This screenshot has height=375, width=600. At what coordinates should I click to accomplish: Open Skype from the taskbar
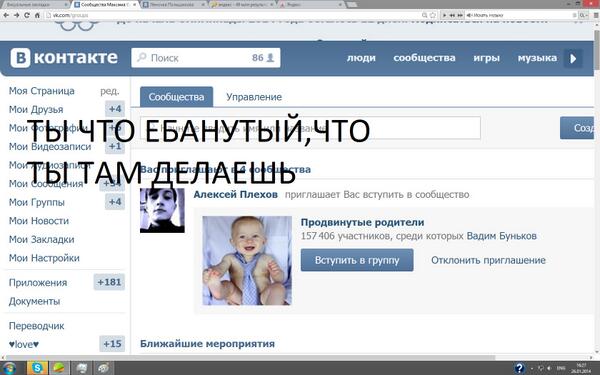[x=37, y=368]
